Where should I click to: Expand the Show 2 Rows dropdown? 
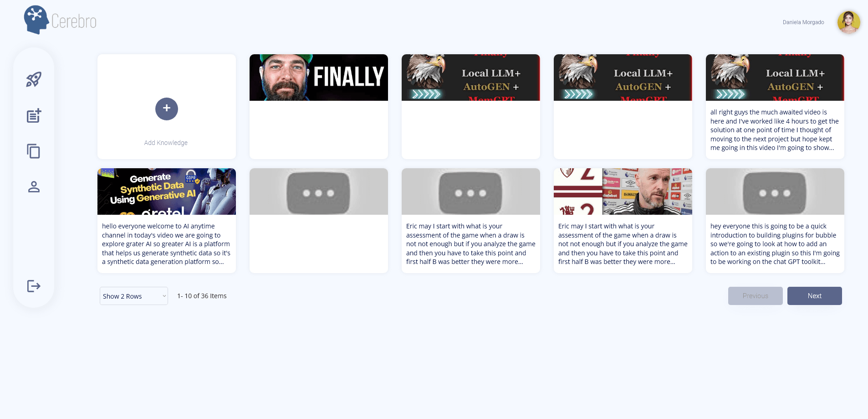(133, 296)
